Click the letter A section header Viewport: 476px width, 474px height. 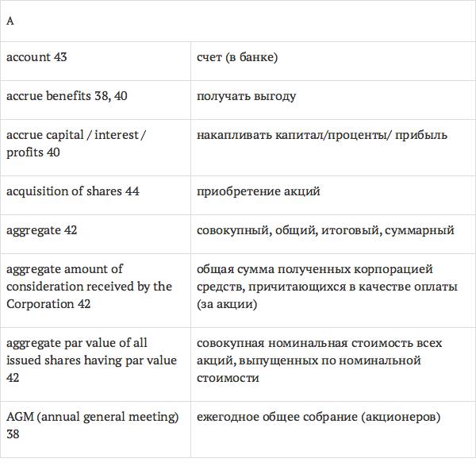(10, 21)
